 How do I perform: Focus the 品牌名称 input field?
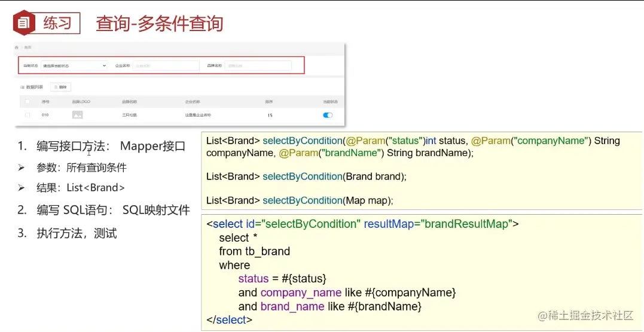tap(258, 66)
